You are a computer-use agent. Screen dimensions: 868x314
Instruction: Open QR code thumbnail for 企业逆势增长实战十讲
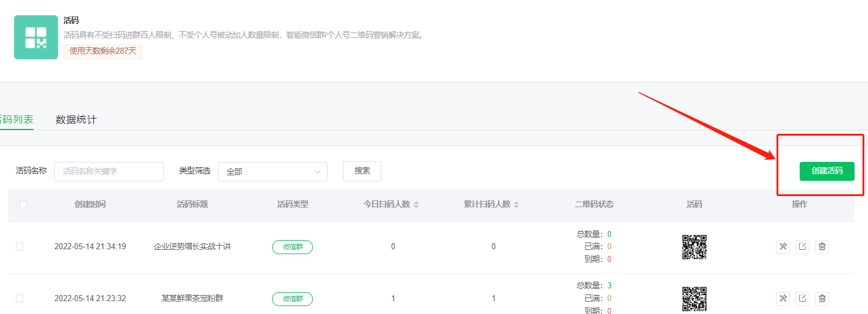point(694,247)
